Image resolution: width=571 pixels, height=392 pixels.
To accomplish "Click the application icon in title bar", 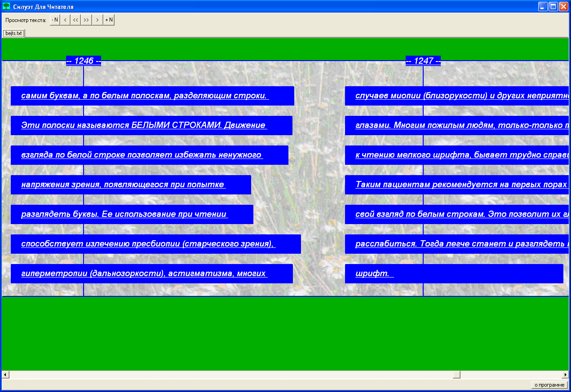I will 6,7.
